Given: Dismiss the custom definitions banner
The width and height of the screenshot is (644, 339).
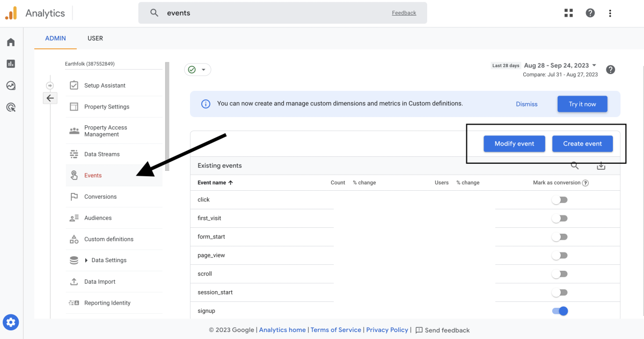Looking at the screenshot, I should coord(526,104).
